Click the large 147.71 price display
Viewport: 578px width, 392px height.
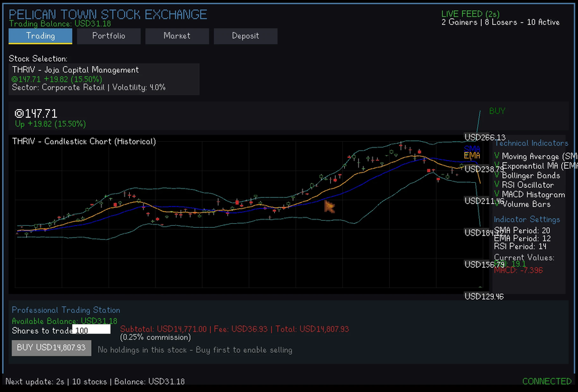36,114
